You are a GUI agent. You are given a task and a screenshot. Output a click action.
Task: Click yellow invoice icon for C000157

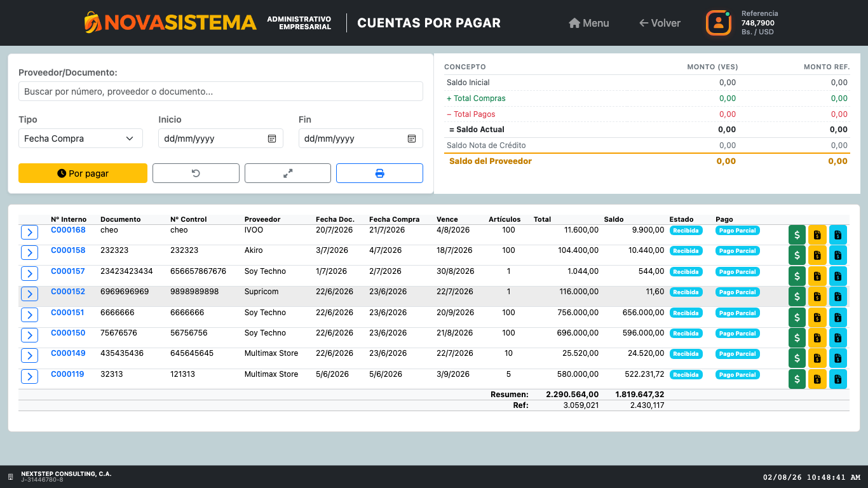point(817,276)
